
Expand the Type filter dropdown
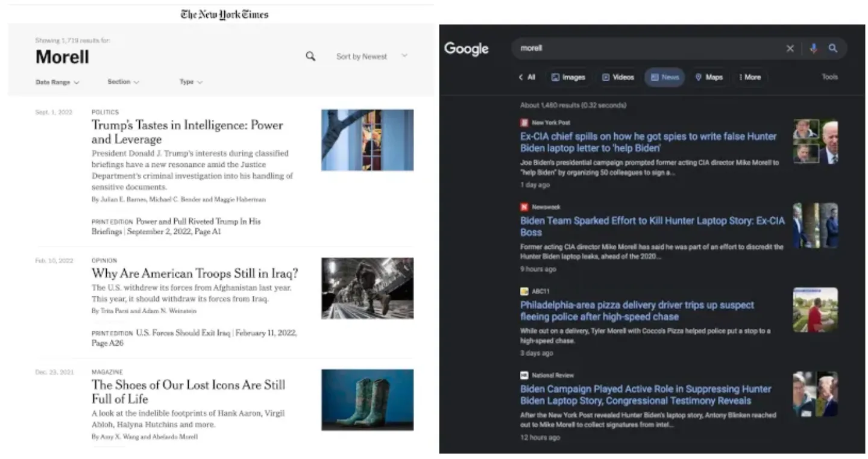190,82
